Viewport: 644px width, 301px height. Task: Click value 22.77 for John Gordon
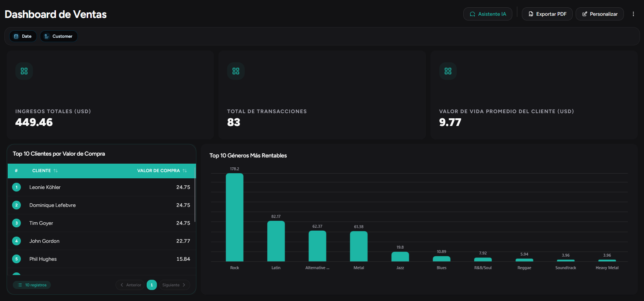(x=183, y=241)
